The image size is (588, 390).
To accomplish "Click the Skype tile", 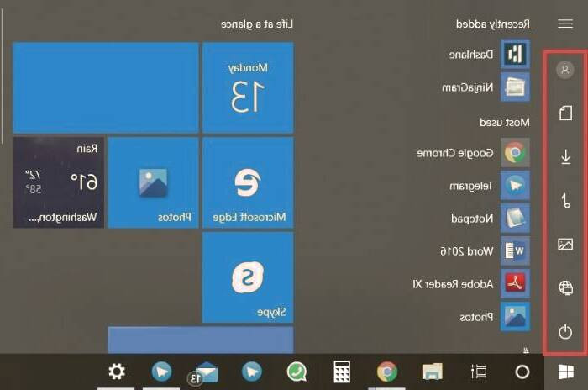I will tap(247, 277).
